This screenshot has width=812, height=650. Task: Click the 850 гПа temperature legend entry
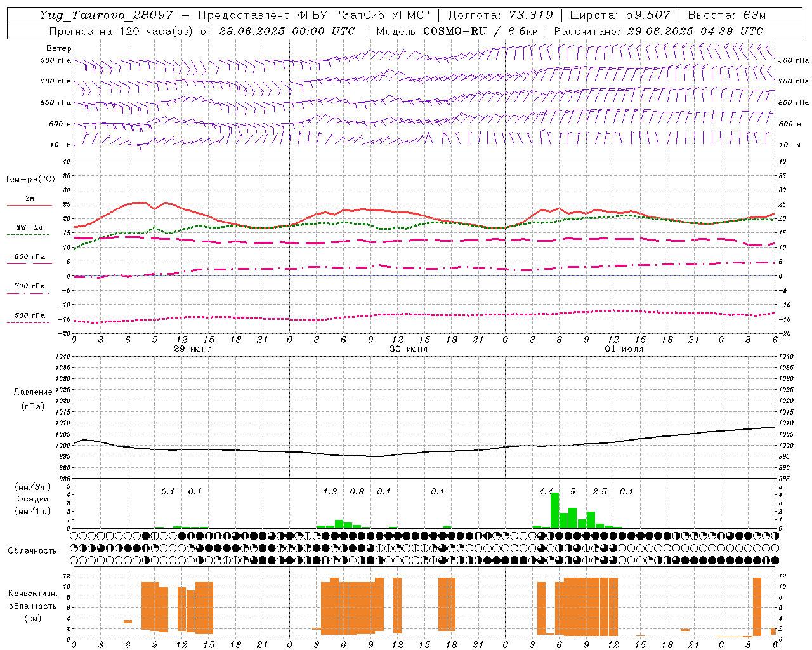pyautogui.click(x=30, y=257)
